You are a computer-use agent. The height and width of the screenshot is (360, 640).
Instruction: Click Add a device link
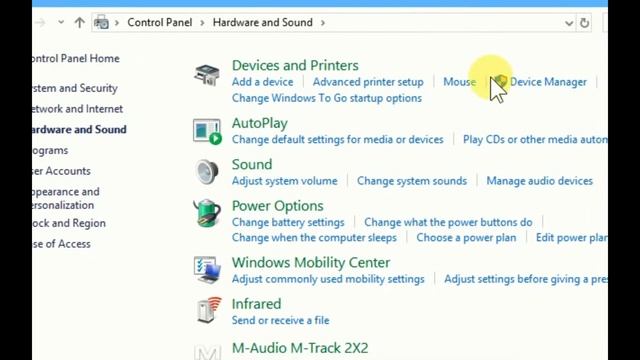tap(262, 82)
